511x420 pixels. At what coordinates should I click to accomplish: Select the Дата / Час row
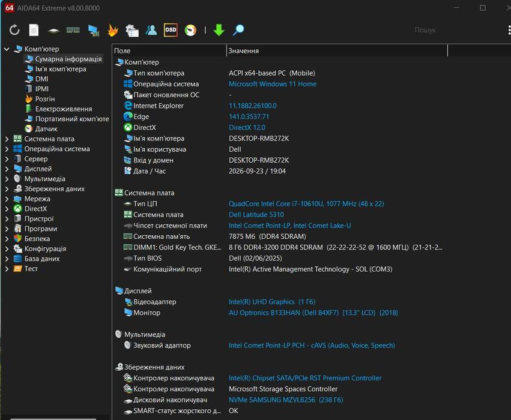click(x=280, y=171)
